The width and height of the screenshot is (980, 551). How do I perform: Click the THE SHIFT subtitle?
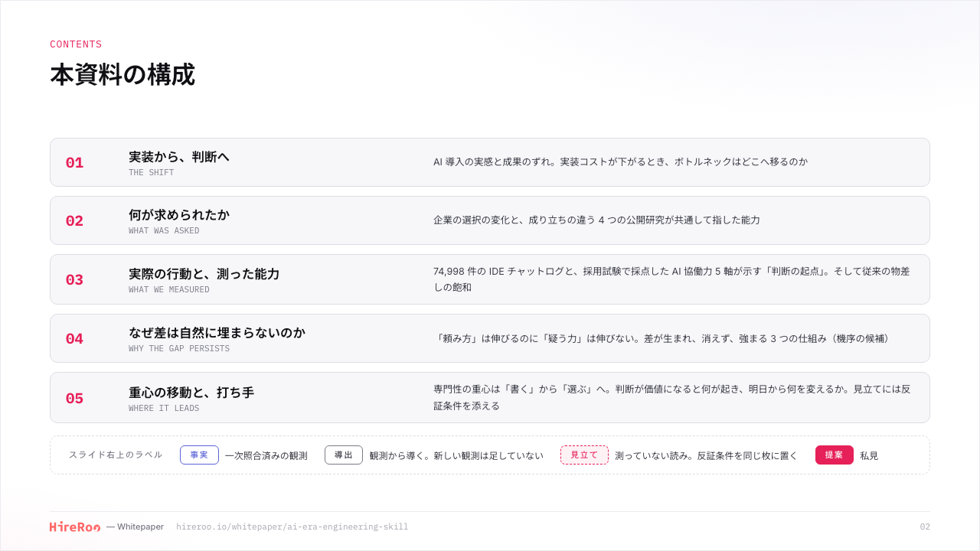pyautogui.click(x=152, y=173)
